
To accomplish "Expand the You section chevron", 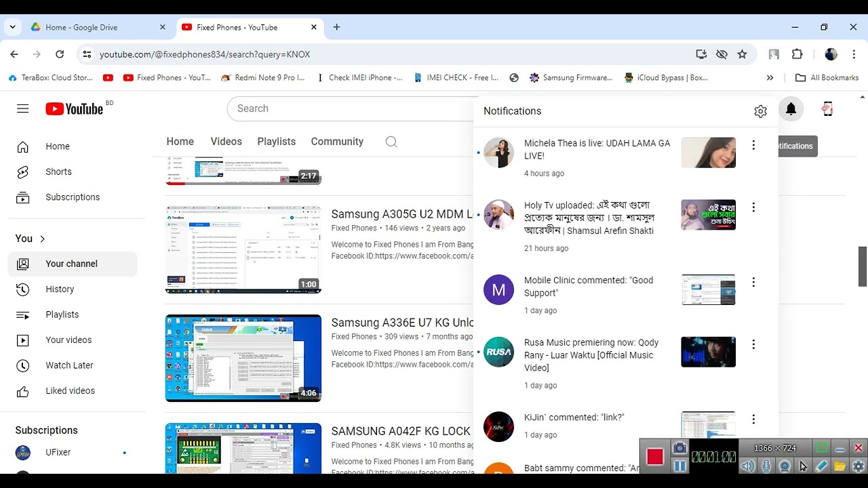I will (x=43, y=239).
